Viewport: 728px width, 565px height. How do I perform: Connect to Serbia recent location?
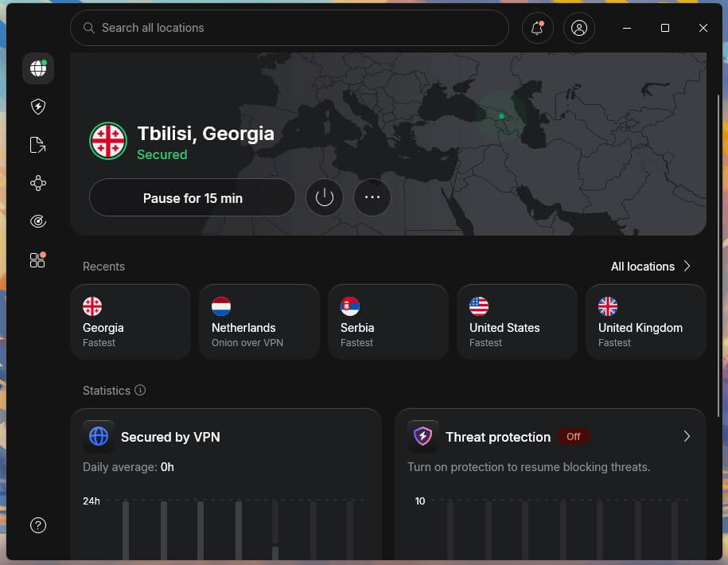point(388,321)
